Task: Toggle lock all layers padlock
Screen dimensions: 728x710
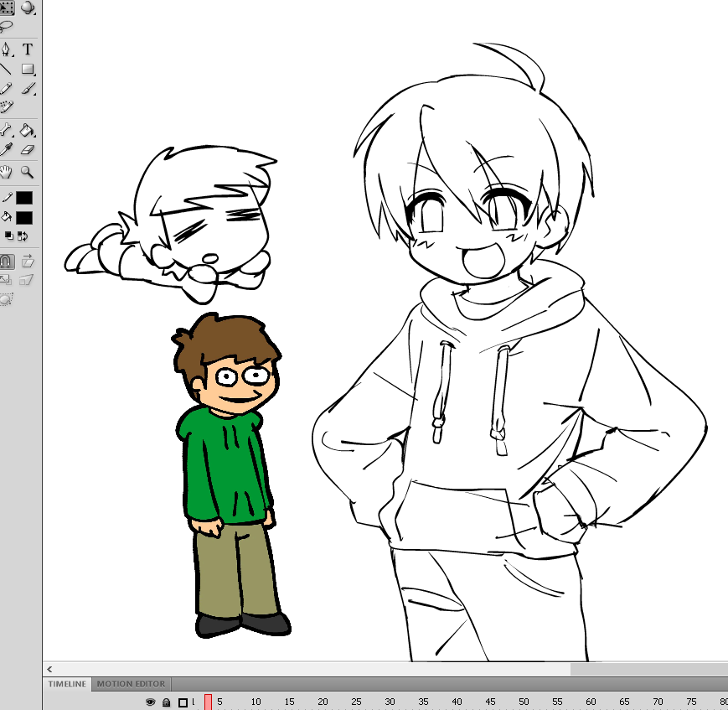Action: pyautogui.click(x=166, y=702)
